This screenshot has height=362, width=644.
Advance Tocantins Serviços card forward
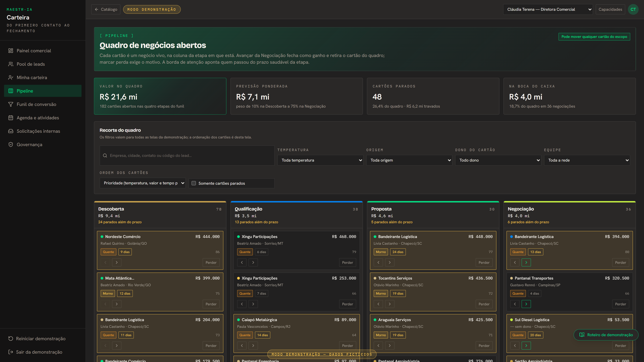click(390, 304)
